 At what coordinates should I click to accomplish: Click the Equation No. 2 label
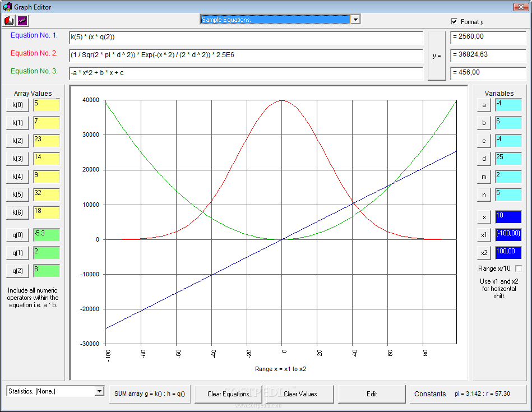34,53
